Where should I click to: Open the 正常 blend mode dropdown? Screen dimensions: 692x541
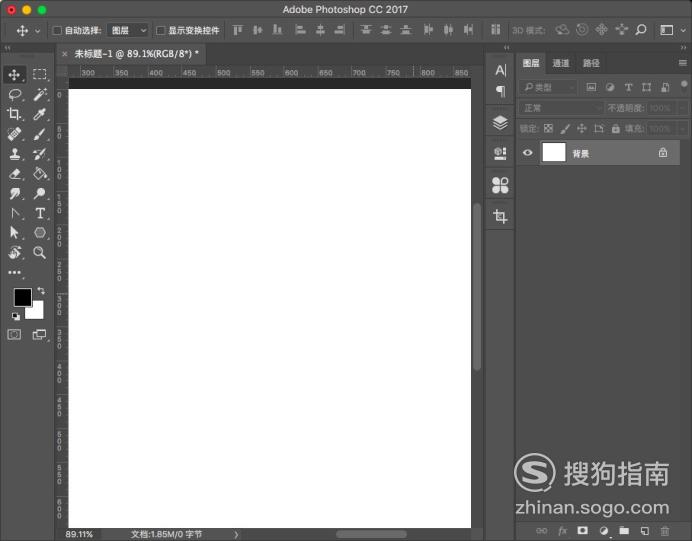(x=561, y=108)
